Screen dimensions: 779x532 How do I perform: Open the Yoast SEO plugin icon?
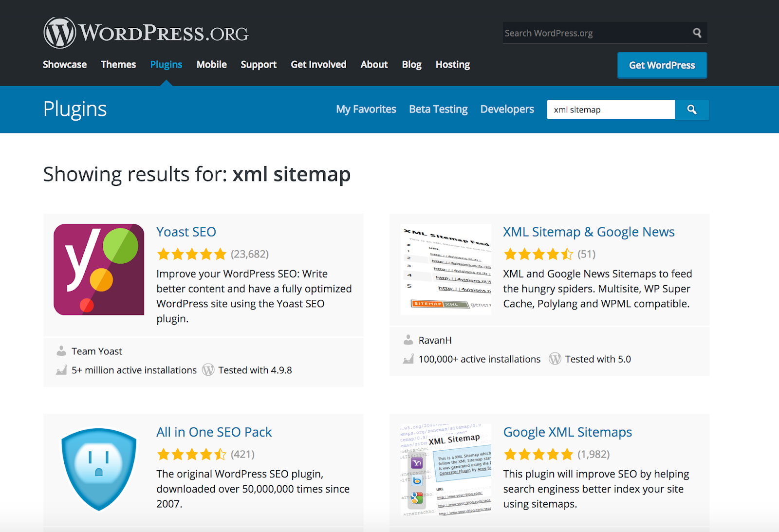click(x=99, y=269)
